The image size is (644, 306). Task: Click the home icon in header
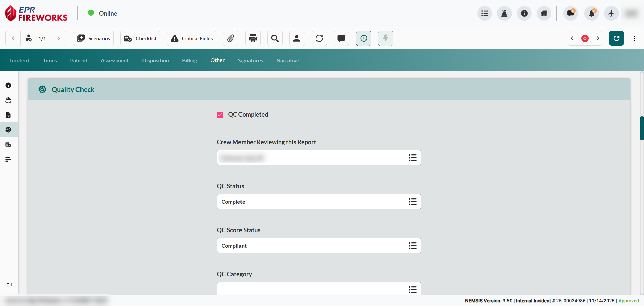point(544,13)
